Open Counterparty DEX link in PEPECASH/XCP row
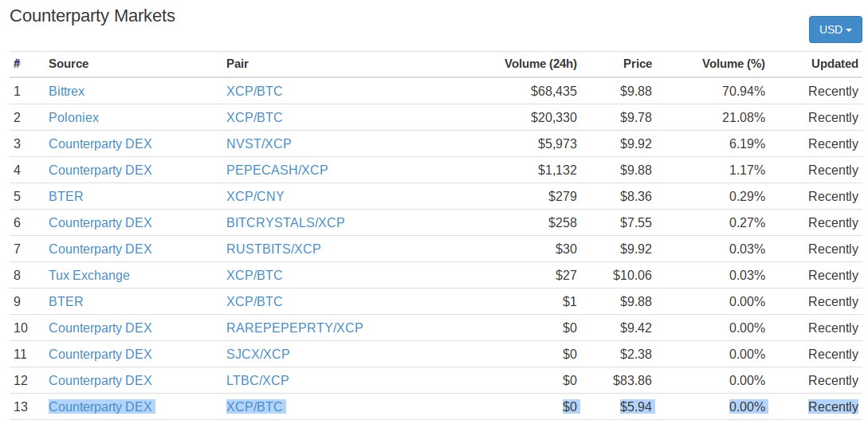The image size is (868, 424). tap(100, 170)
